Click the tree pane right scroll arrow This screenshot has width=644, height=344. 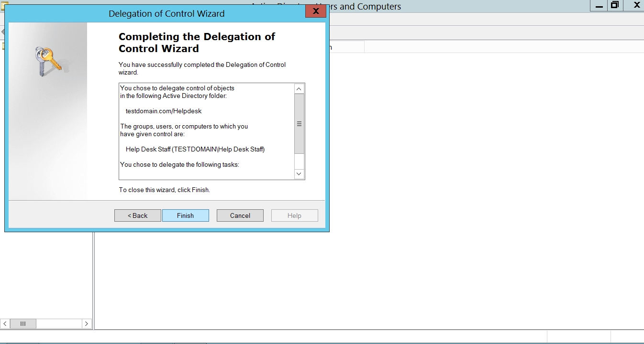86,323
